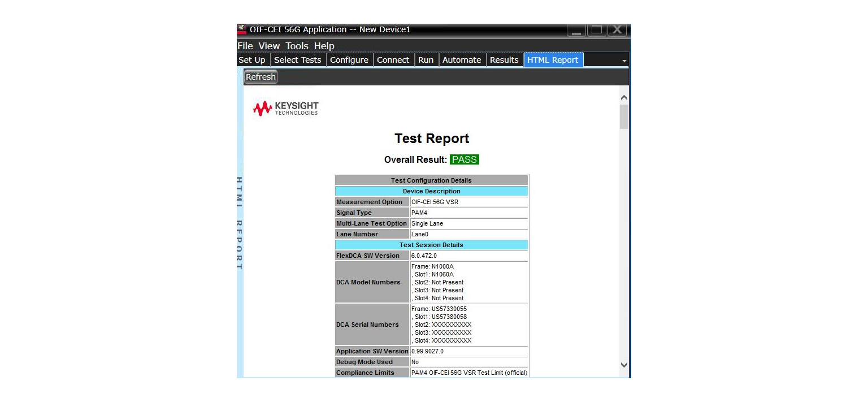
Task: Click the Keysight Technologies logo
Action: pyautogui.click(x=285, y=108)
